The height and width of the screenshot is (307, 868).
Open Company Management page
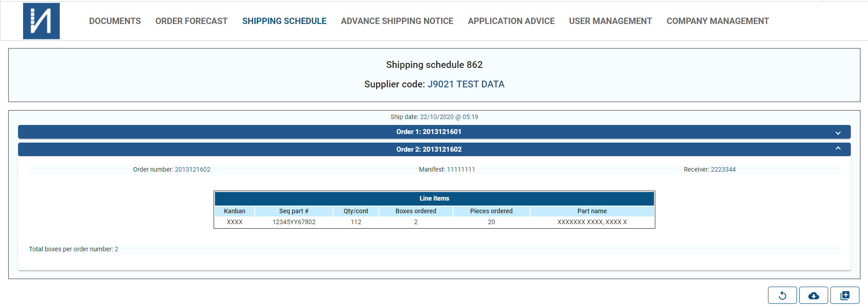click(717, 21)
